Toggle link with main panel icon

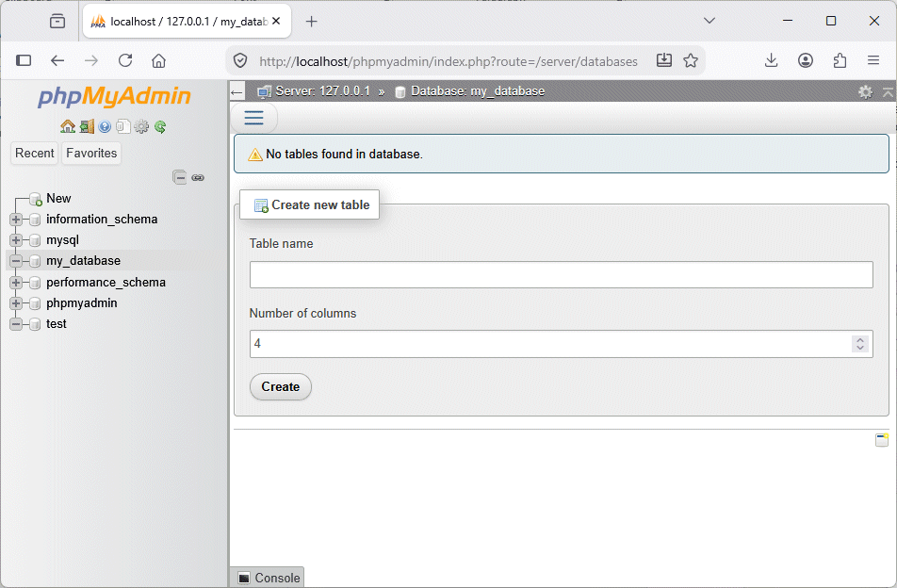click(x=198, y=178)
